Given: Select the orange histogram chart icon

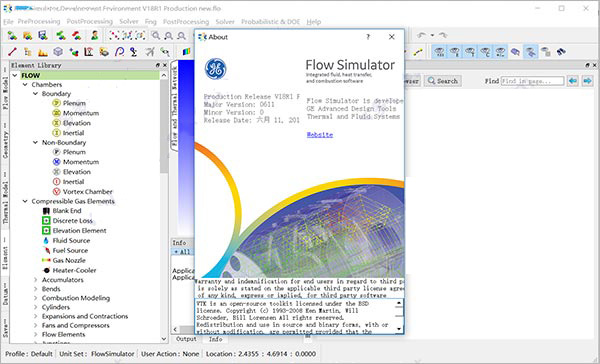Looking at the screenshot, I should [43, 51].
